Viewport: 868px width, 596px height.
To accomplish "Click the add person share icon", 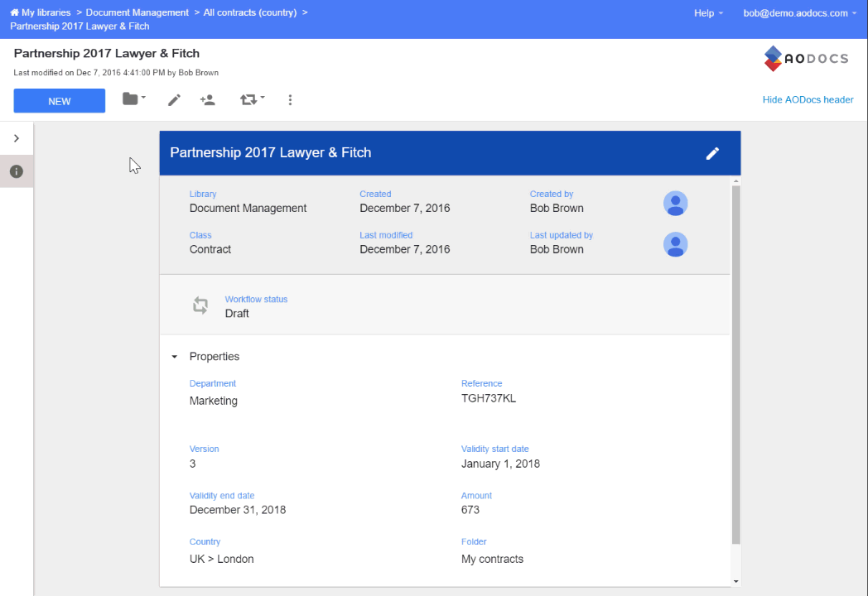I will (x=208, y=100).
